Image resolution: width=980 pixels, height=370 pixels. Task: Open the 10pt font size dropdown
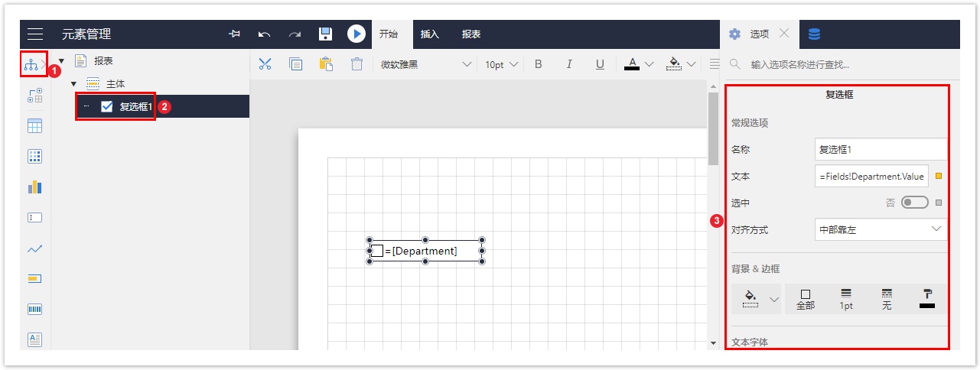pos(501,64)
